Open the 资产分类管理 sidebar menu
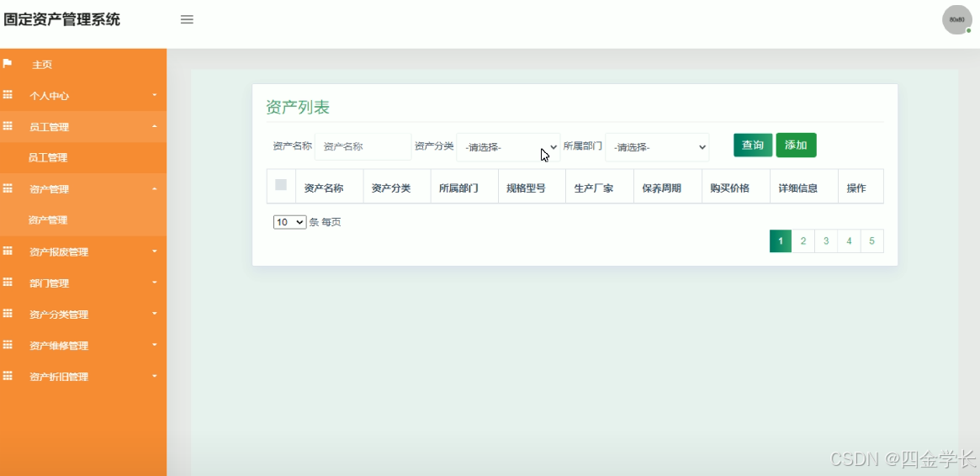980x476 pixels. tap(83, 315)
